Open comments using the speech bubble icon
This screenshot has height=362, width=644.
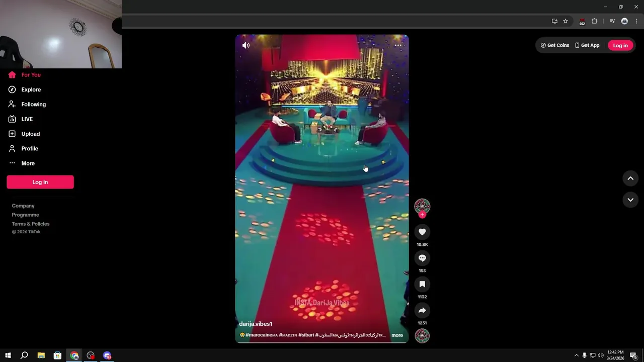click(422, 258)
